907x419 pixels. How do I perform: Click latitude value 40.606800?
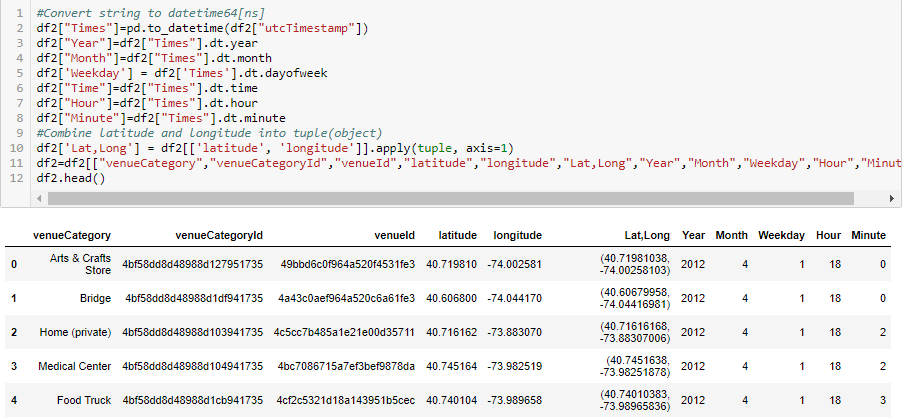452,299
